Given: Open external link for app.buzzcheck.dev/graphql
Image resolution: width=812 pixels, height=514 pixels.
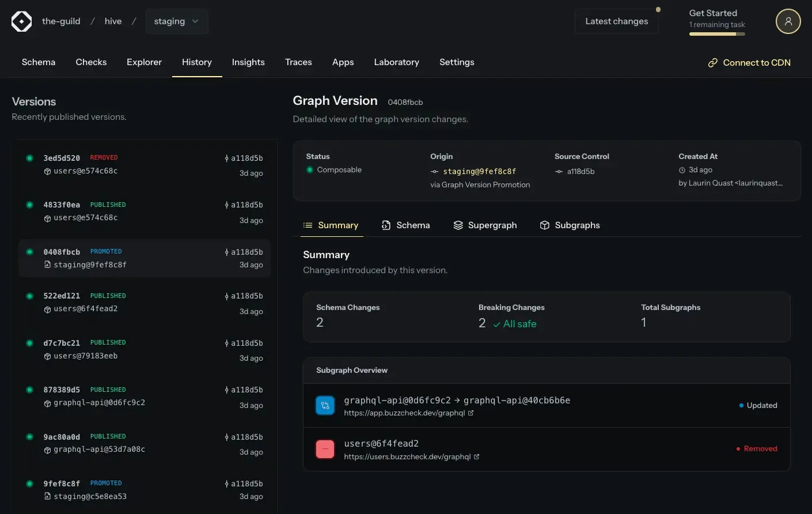Looking at the screenshot, I should [470, 413].
